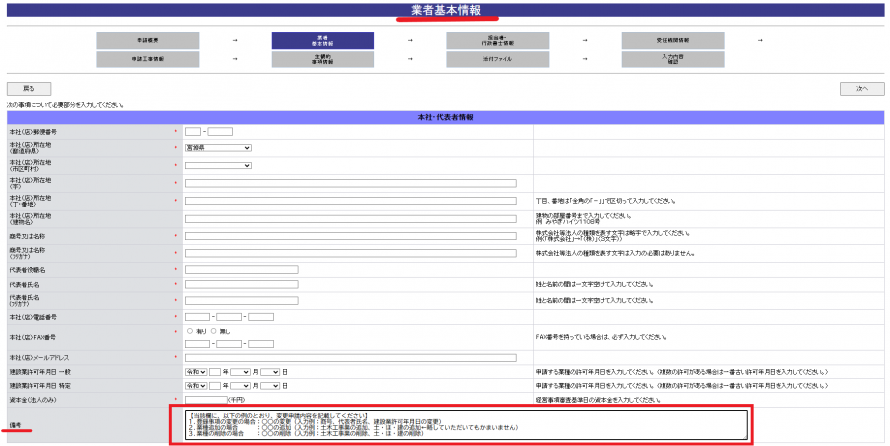Open the 入力内容確認 step tab
This screenshot has height=446, width=890.
click(x=673, y=59)
